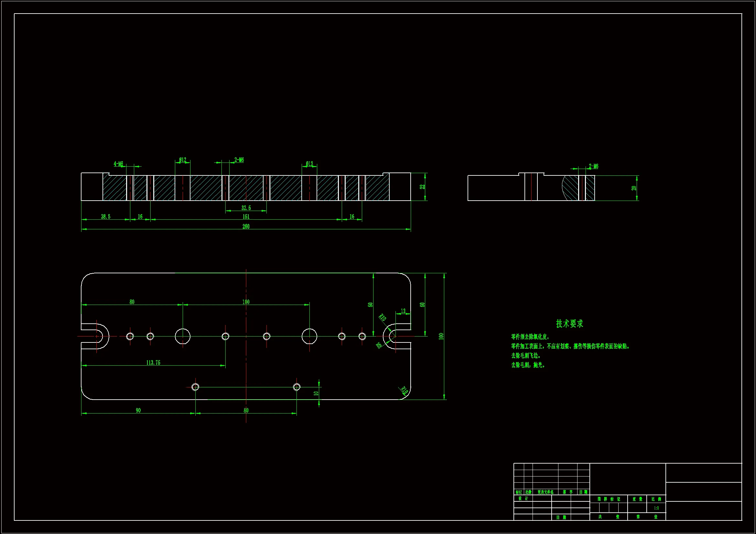Viewport: 756px width, 534px height.
Task: Click the 1:1 scale value in title block
Action: (x=656, y=508)
